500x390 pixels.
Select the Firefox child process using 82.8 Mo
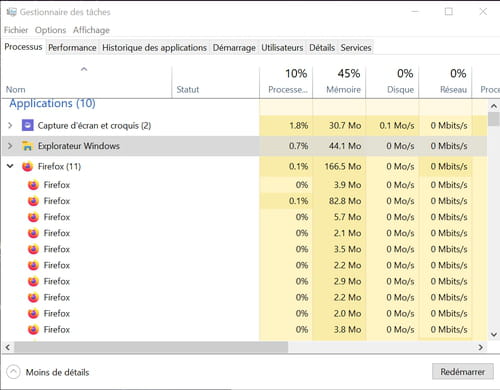(244, 201)
